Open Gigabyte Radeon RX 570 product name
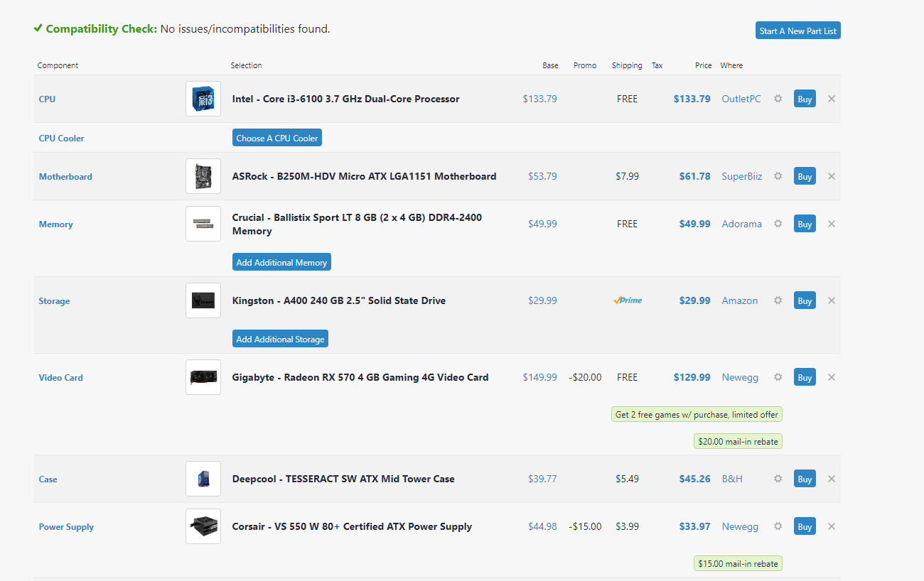Viewport: 924px width, 581px height. [x=360, y=377]
